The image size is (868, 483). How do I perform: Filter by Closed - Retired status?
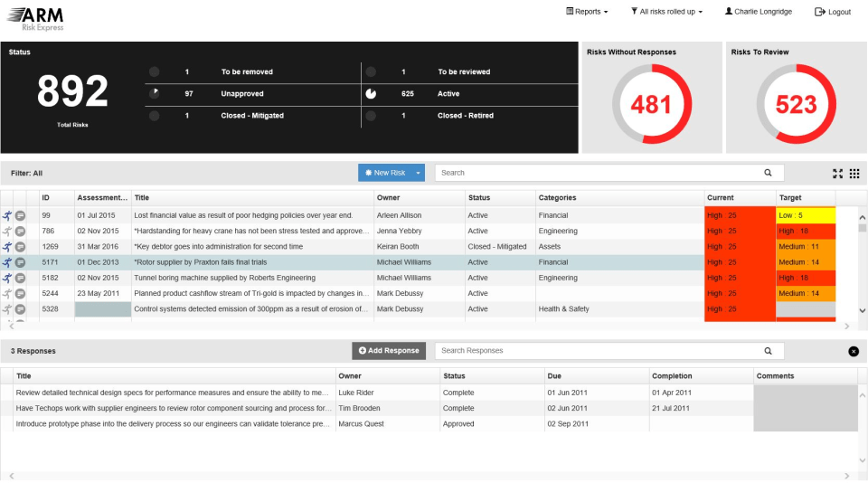[x=469, y=116]
